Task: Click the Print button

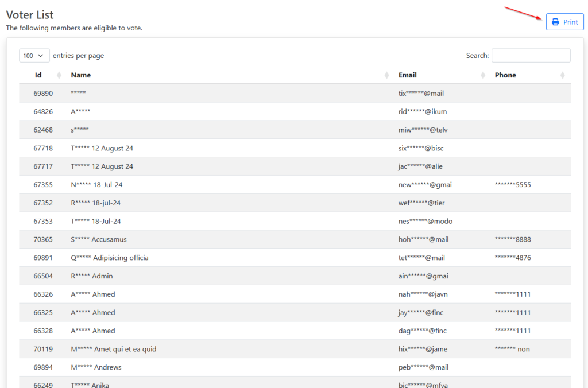Action: pyautogui.click(x=564, y=22)
